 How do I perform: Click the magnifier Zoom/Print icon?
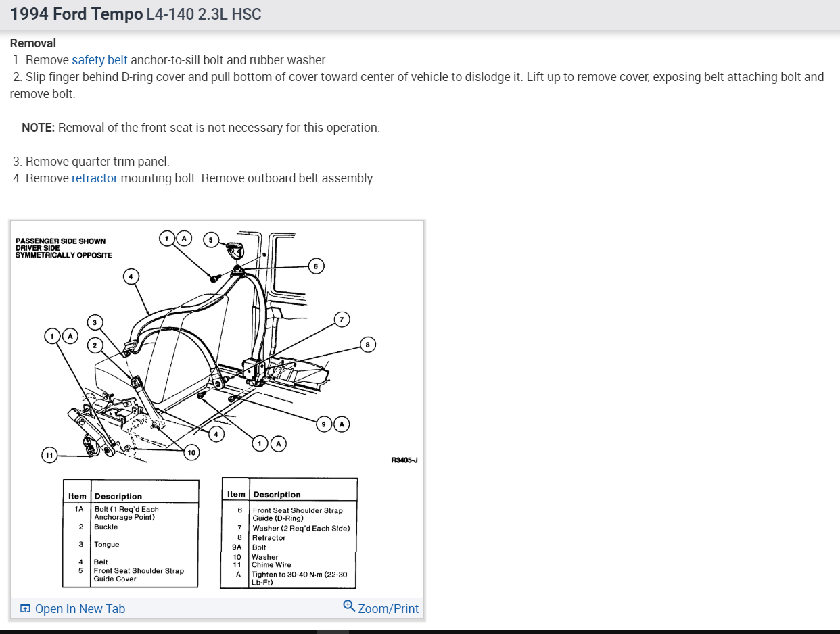tap(349, 606)
